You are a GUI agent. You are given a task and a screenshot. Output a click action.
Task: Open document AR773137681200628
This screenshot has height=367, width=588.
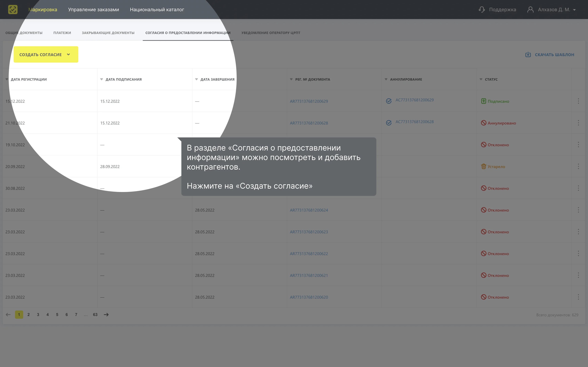click(309, 123)
